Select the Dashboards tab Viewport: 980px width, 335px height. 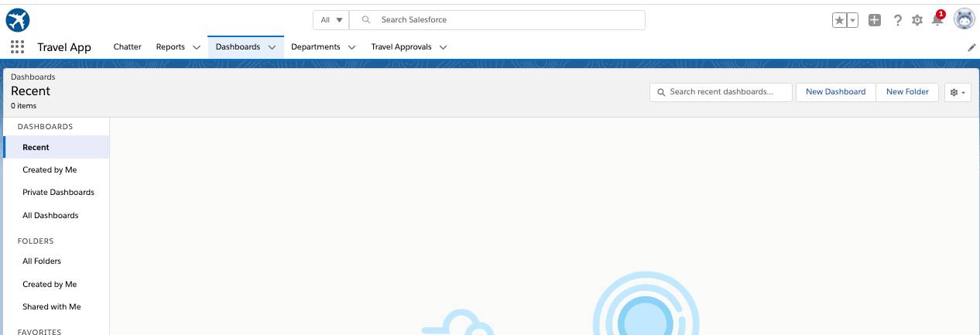pos(238,47)
